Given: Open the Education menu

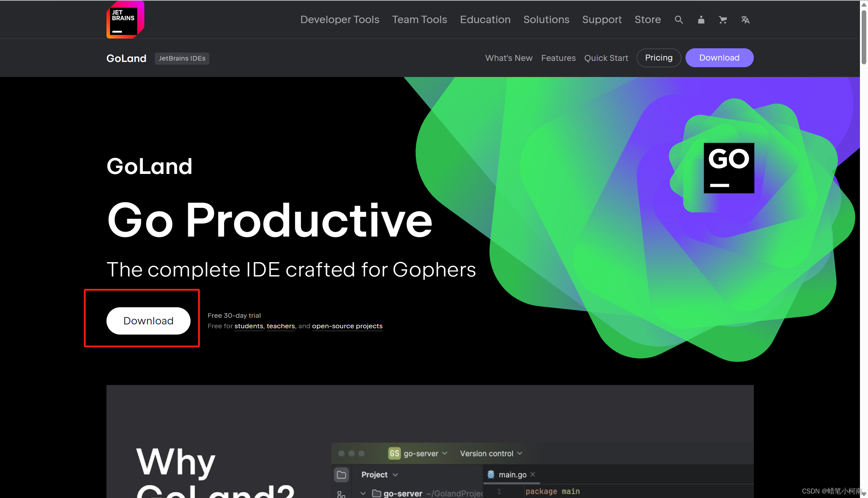Looking at the screenshot, I should coord(485,20).
